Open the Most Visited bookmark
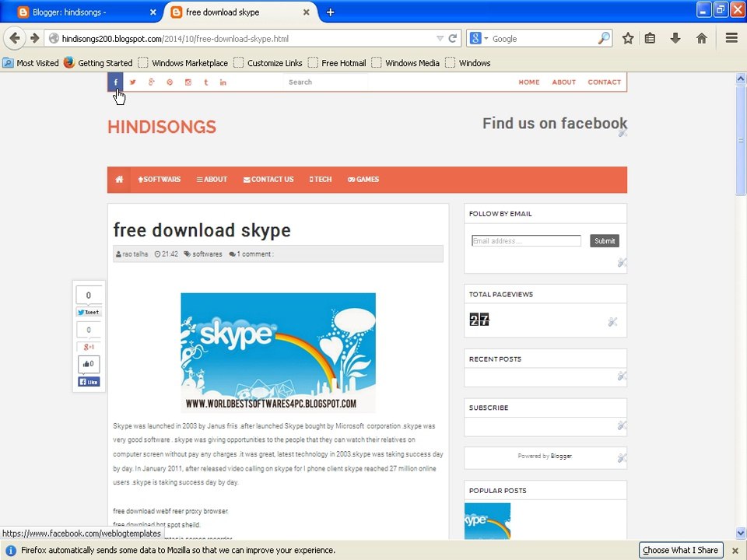The height and width of the screenshot is (560, 747). pos(30,63)
